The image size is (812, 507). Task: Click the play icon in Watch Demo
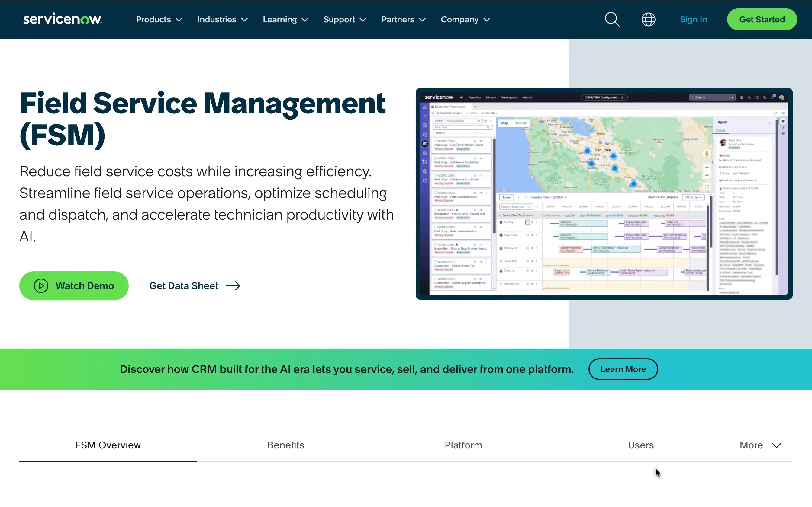(41, 286)
